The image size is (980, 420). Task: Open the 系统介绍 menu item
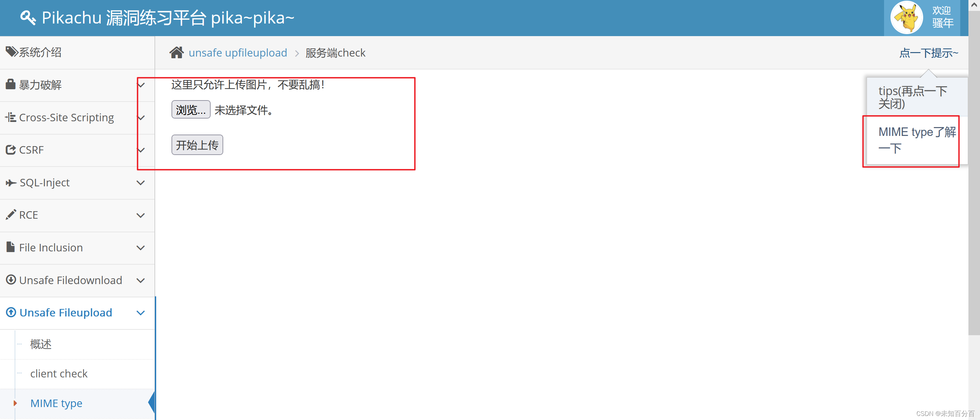tap(77, 52)
